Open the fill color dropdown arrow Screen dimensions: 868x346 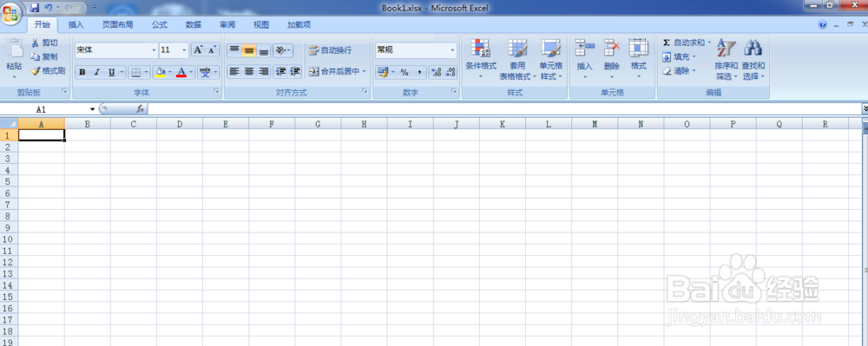coord(170,72)
